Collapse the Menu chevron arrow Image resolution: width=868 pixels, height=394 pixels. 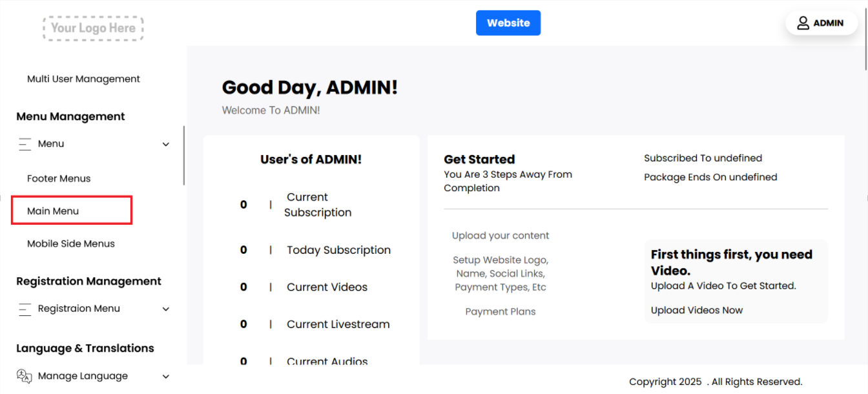[x=166, y=145]
